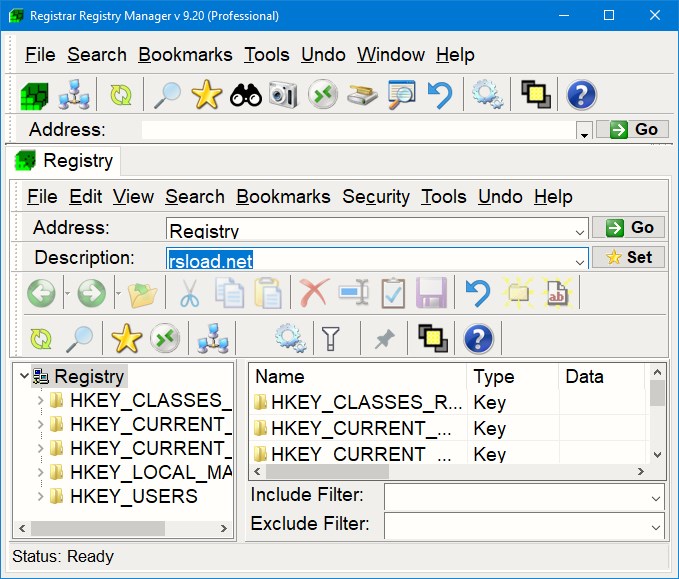
Task: Open the top-level Window menu
Action: [x=391, y=55]
